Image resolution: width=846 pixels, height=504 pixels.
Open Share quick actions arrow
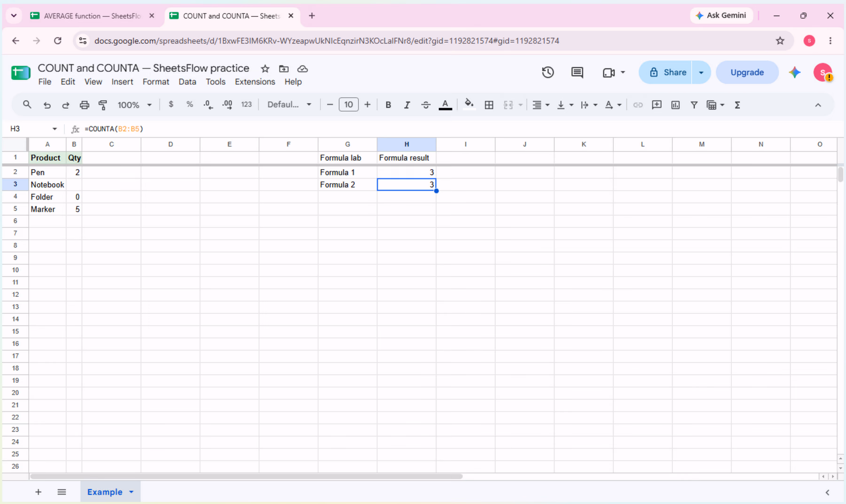point(701,72)
